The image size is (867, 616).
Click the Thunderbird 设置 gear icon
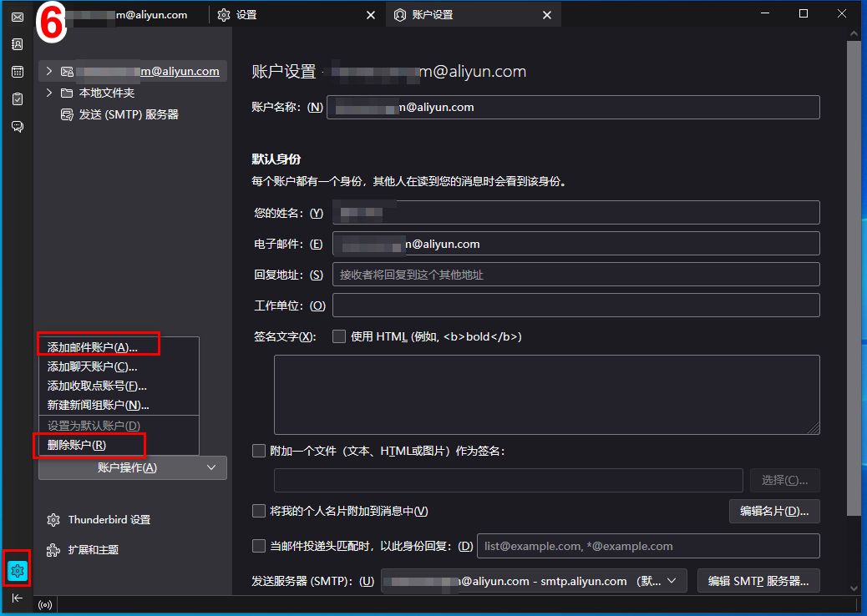53,520
